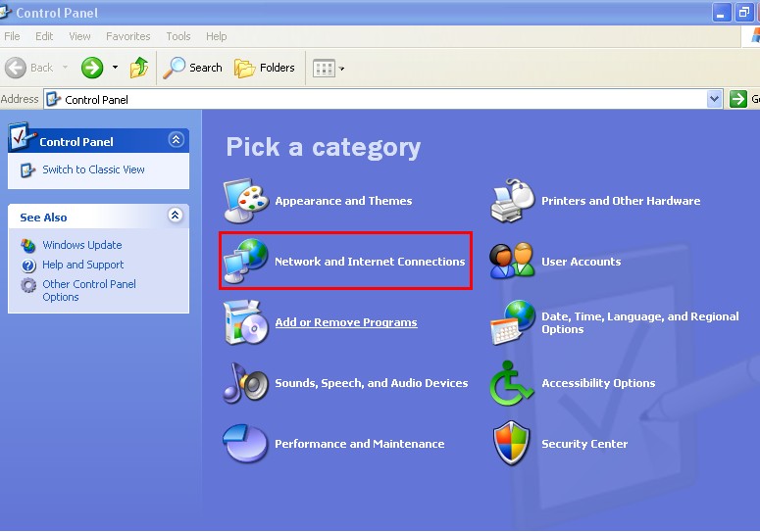
Task: Toggle the Folders pane toolbar button
Action: click(265, 68)
